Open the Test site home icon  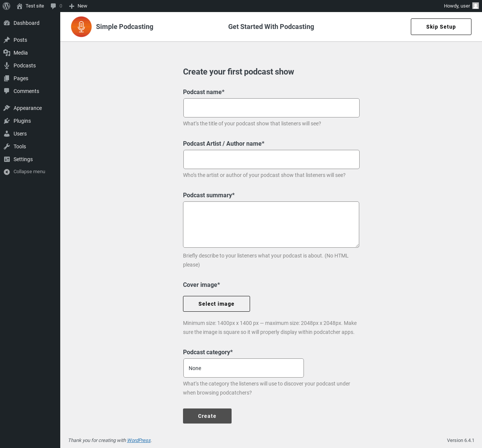[20, 6]
